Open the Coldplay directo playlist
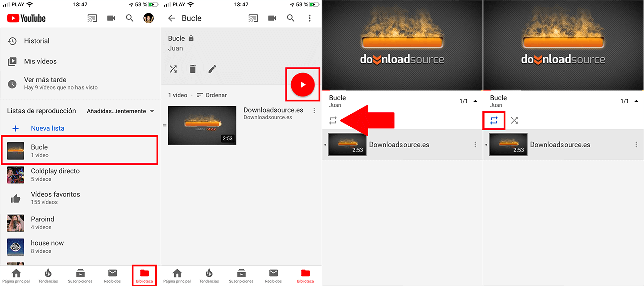644x286 pixels. pos(80,174)
